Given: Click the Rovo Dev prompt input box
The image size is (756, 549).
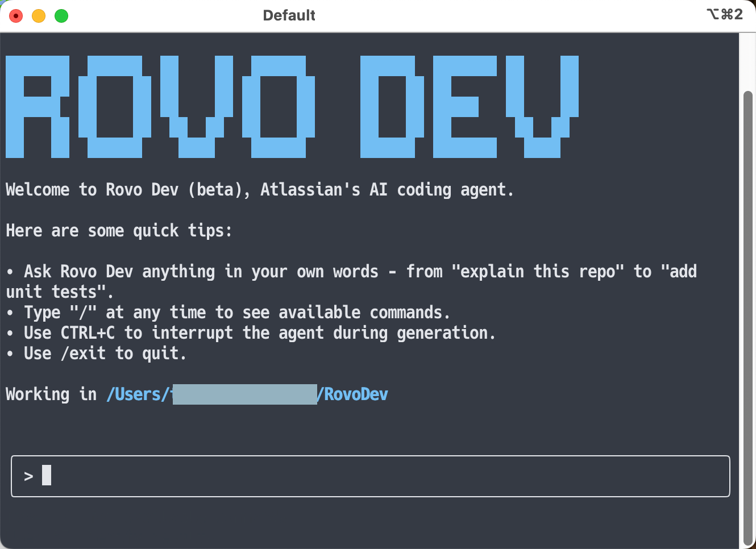Looking at the screenshot, I should click(370, 476).
